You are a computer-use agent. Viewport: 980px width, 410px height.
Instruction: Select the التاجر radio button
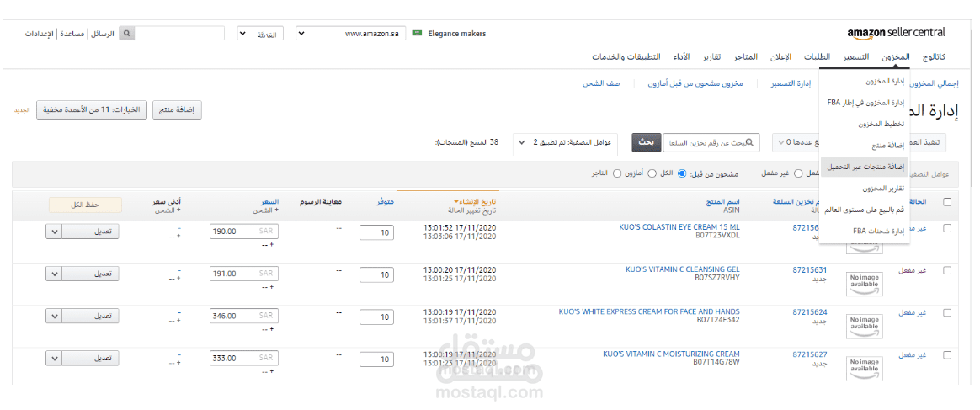click(x=617, y=173)
